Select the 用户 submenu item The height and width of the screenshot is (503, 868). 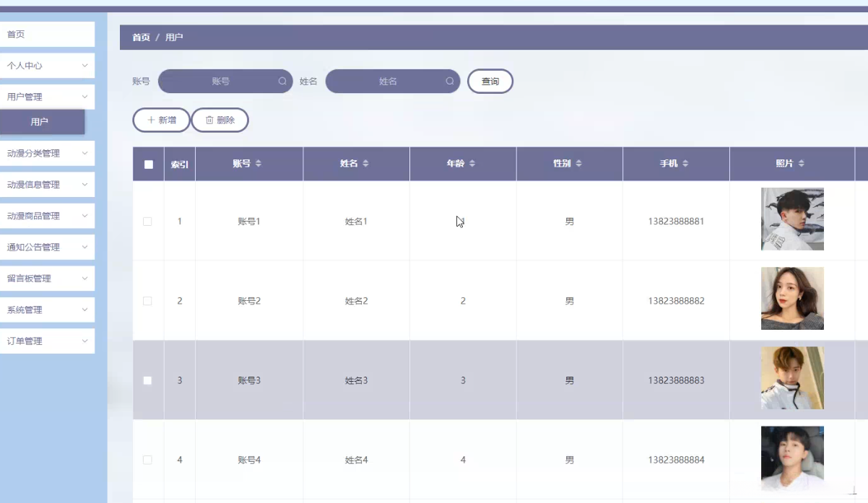pos(42,122)
